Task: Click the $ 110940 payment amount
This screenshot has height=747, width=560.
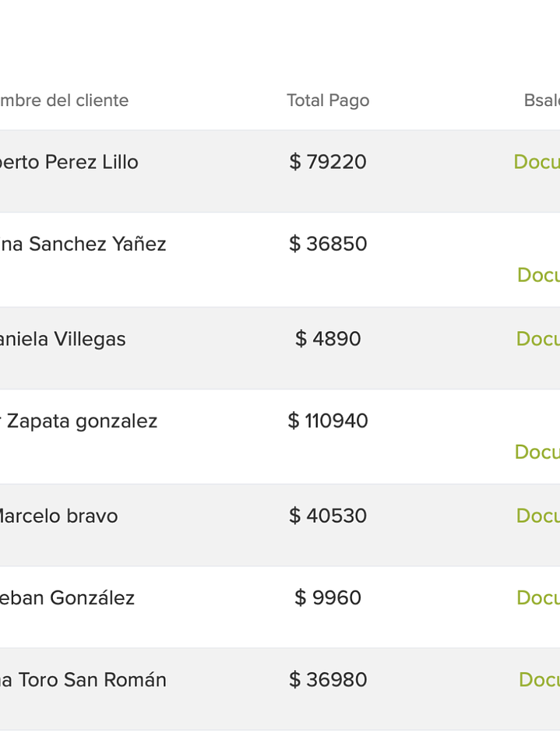Action: [327, 421]
